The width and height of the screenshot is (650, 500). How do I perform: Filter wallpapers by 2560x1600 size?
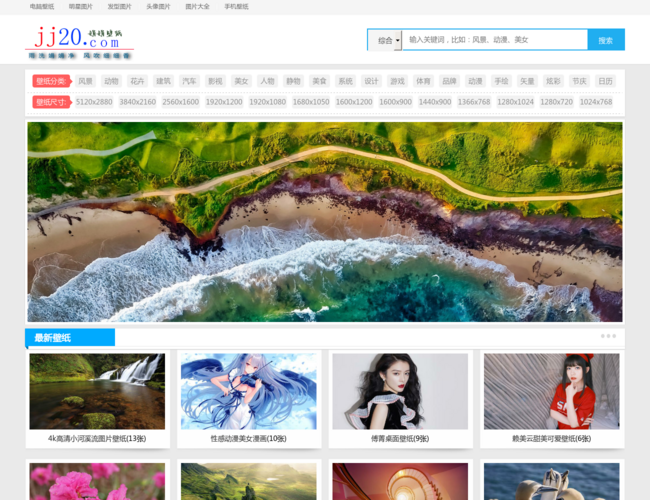[x=181, y=102]
